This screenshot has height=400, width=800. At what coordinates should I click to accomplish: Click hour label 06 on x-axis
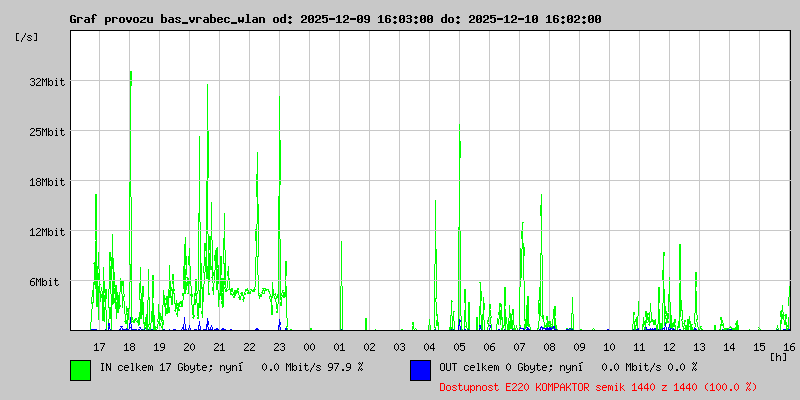(489, 347)
